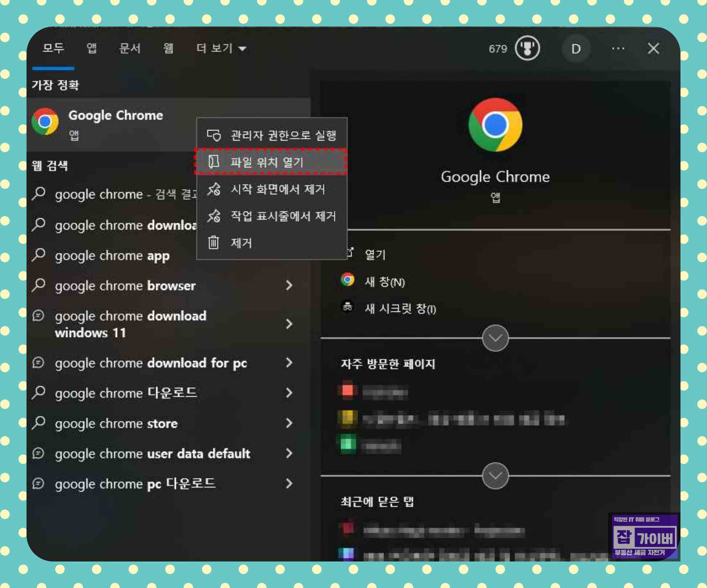Open the three-dots options menu

click(x=618, y=48)
